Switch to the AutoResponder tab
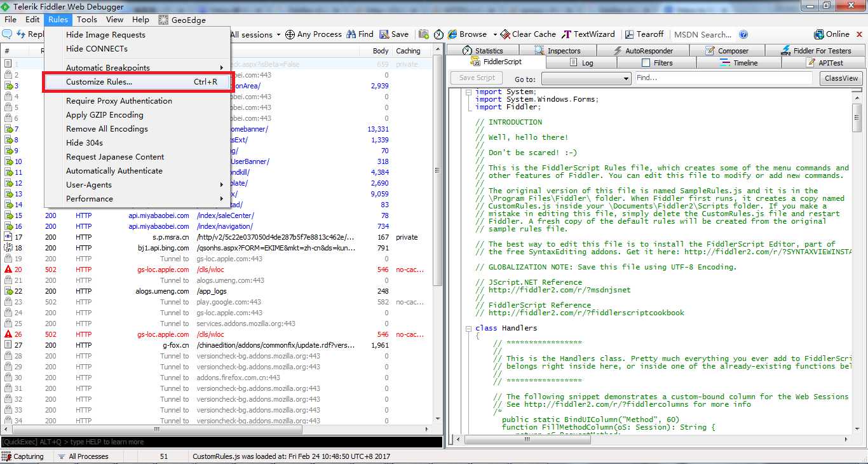 (x=642, y=50)
